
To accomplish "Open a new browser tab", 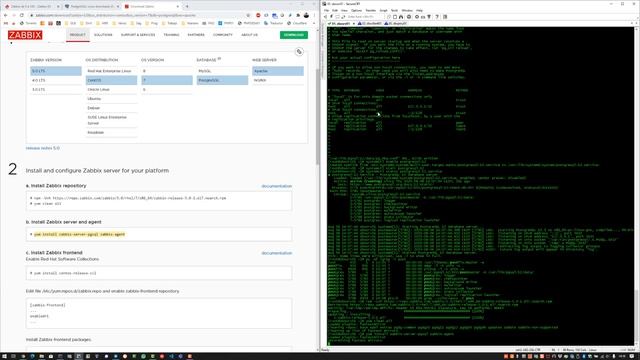I will [x=187, y=7].
